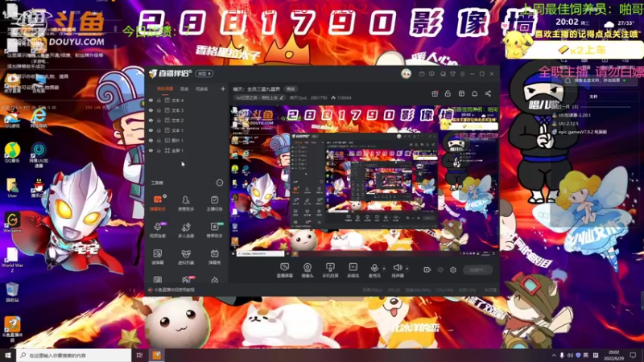Add the 手机投屏 phone cast source
The width and height of the screenshot is (644, 362).
pos(330,270)
